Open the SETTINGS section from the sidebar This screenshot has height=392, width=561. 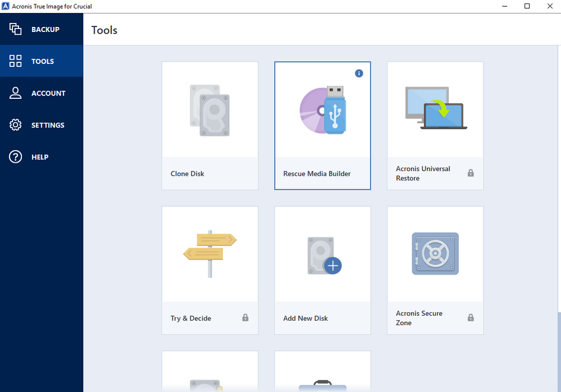[42, 125]
